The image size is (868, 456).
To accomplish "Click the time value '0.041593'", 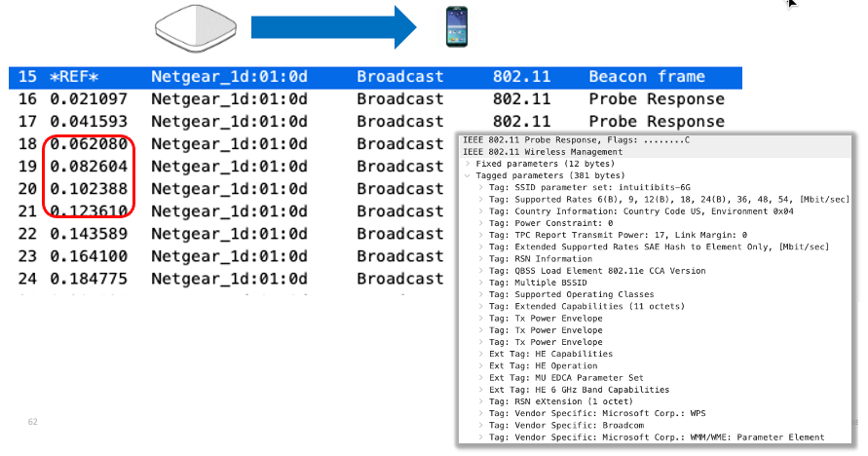I will pyautogui.click(x=89, y=121).
